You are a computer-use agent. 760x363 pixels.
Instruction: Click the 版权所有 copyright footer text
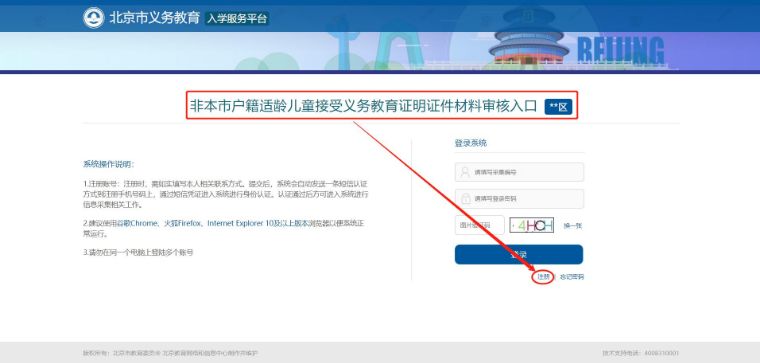pos(170,353)
